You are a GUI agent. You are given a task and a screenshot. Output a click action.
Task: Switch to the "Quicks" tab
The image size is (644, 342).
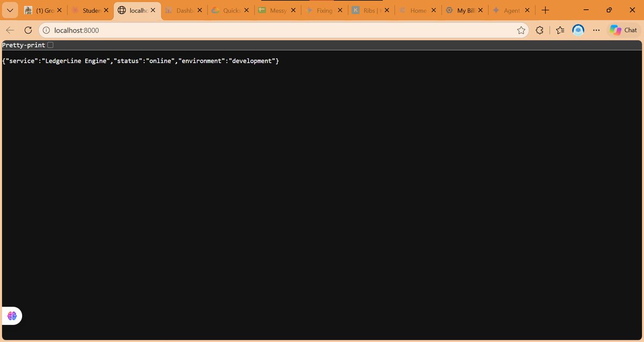click(x=231, y=10)
